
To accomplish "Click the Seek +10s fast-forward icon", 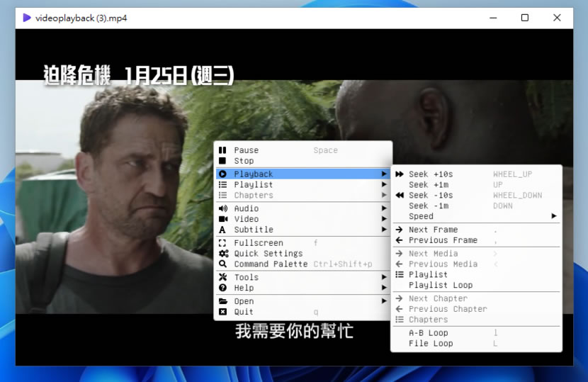I will tap(400, 174).
